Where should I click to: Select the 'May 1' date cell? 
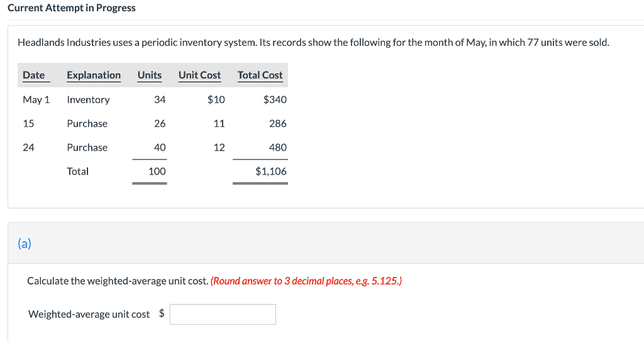36,100
